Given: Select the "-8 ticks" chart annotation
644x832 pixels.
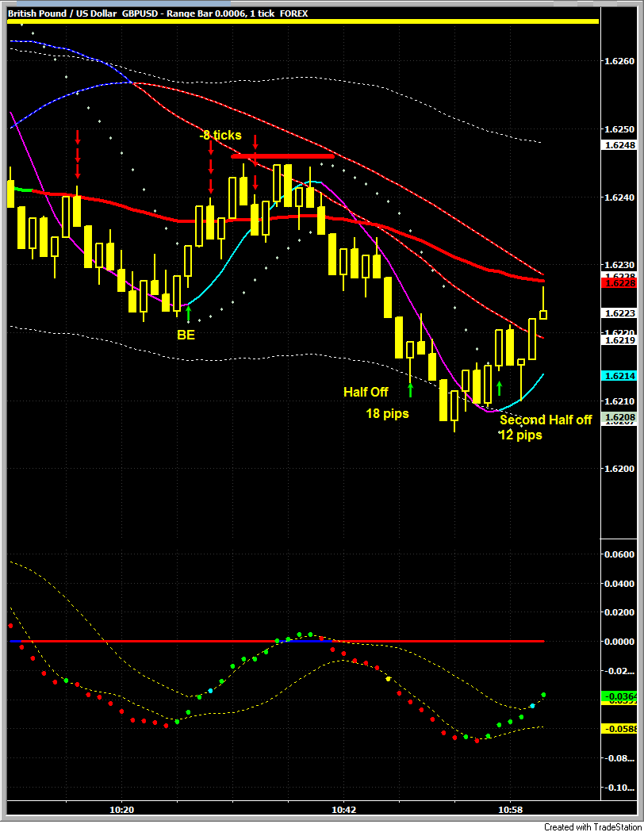Looking at the screenshot, I should pos(220,136).
